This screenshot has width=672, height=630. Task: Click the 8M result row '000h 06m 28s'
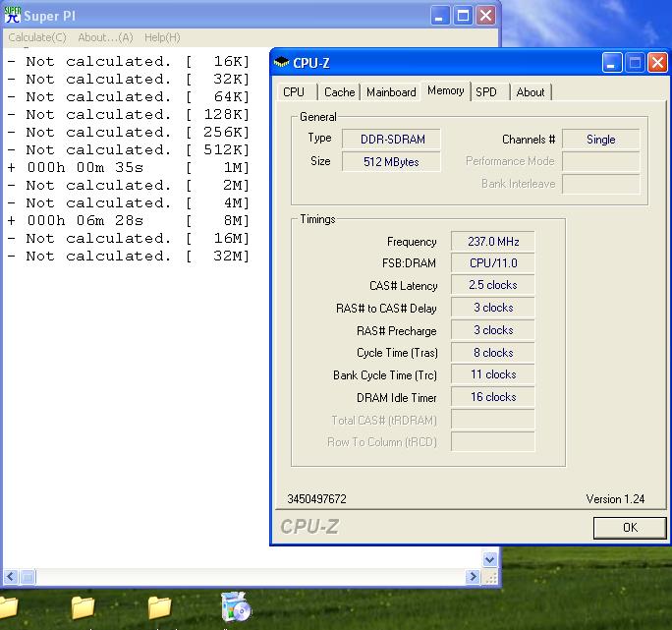[x=128, y=220]
